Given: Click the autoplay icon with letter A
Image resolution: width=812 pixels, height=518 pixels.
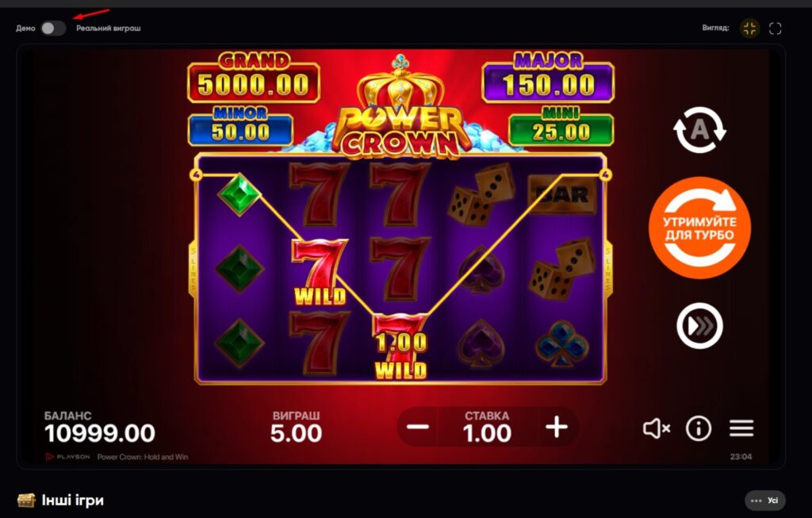Looking at the screenshot, I should [699, 129].
